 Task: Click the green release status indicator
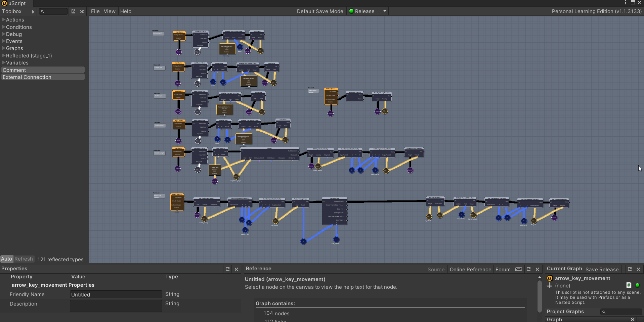pyautogui.click(x=637, y=285)
